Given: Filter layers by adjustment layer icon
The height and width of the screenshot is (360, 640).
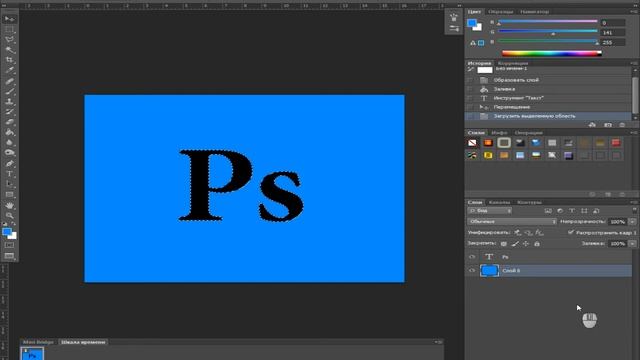Looking at the screenshot, I should tap(560, 211).
